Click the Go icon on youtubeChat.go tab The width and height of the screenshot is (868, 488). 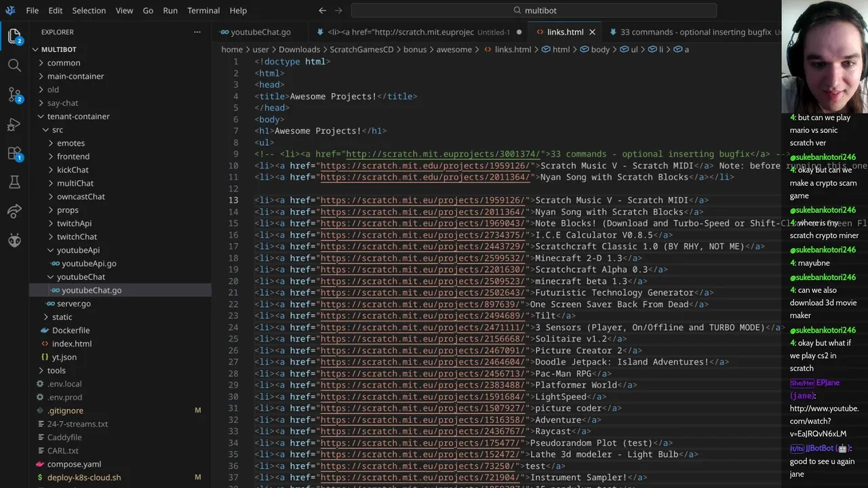[225, 32]
